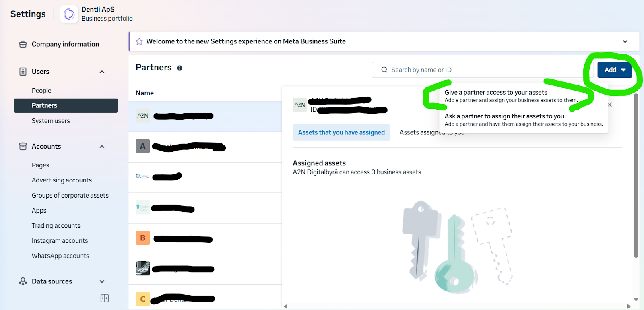Select the partner with dark photo avatar
The height and width of the screenshot is (310, 644).
tap(143, 269)
